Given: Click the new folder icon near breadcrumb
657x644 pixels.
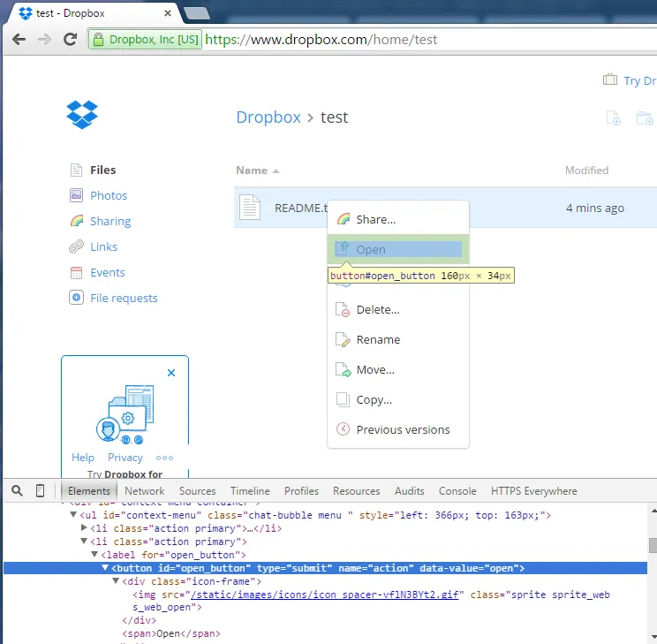Looking at the screenshot, I should click(x=645, y=117).
